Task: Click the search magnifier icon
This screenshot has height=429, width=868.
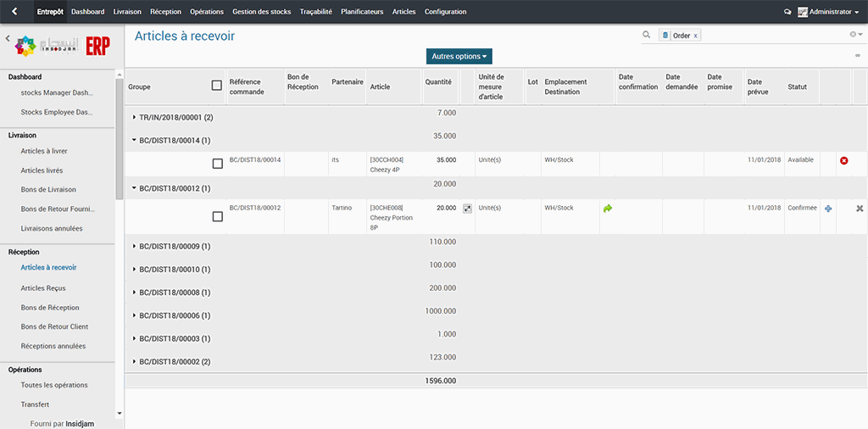Action: tap(646, 35)
